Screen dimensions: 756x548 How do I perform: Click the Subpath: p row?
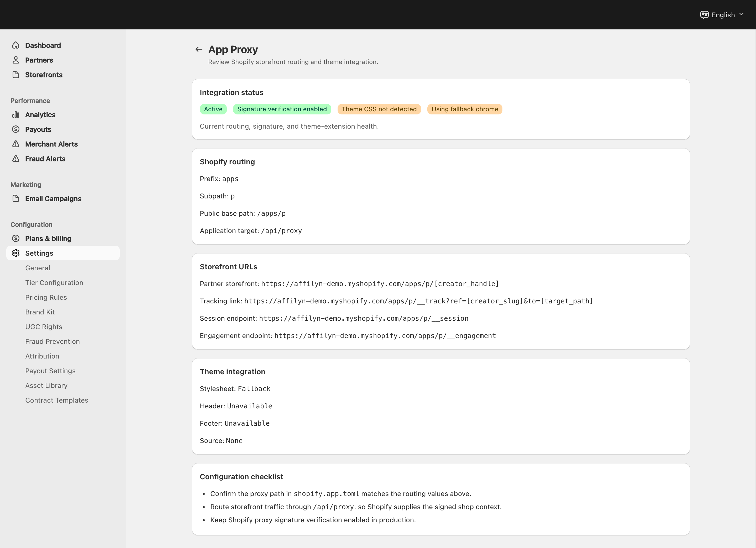[217, 196]
